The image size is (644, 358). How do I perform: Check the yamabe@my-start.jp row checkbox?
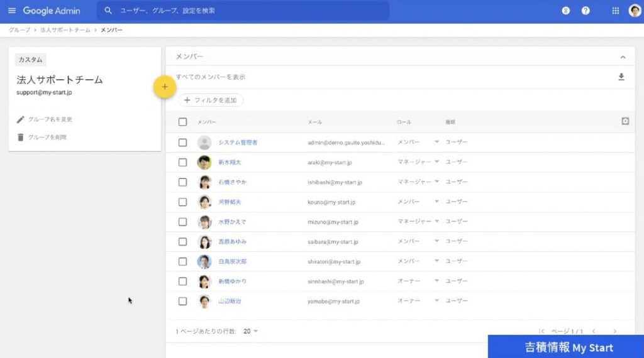click(183, 301)
